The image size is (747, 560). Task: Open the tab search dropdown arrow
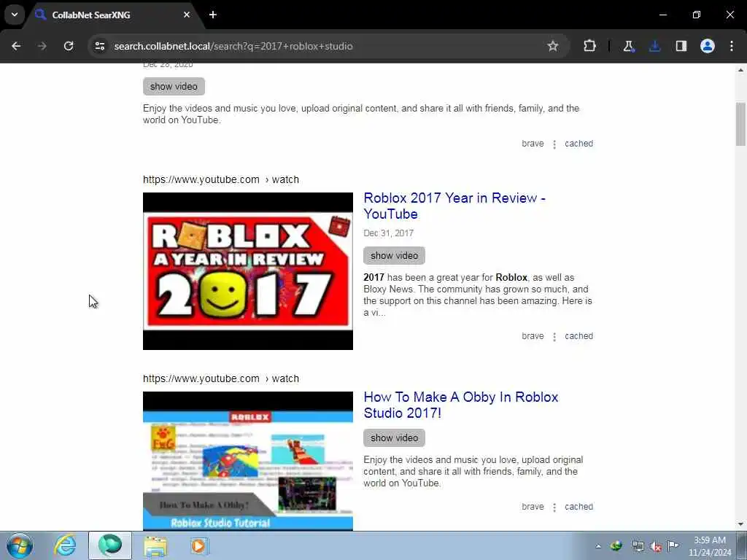coord(15,15)
